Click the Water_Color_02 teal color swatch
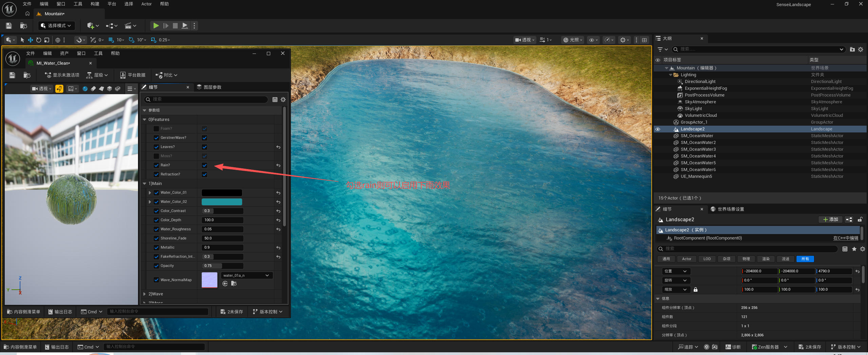The image size is (868, 355). pos(222,202)
